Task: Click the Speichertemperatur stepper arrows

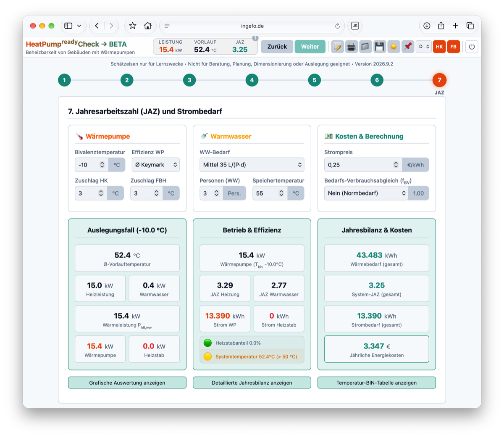Action: [x=281, y=193]
